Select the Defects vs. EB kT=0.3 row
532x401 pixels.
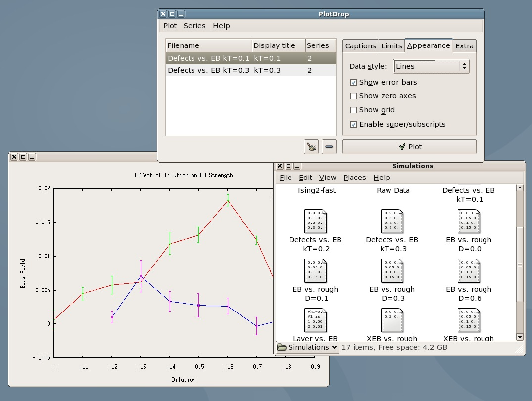tap(251, 70)
